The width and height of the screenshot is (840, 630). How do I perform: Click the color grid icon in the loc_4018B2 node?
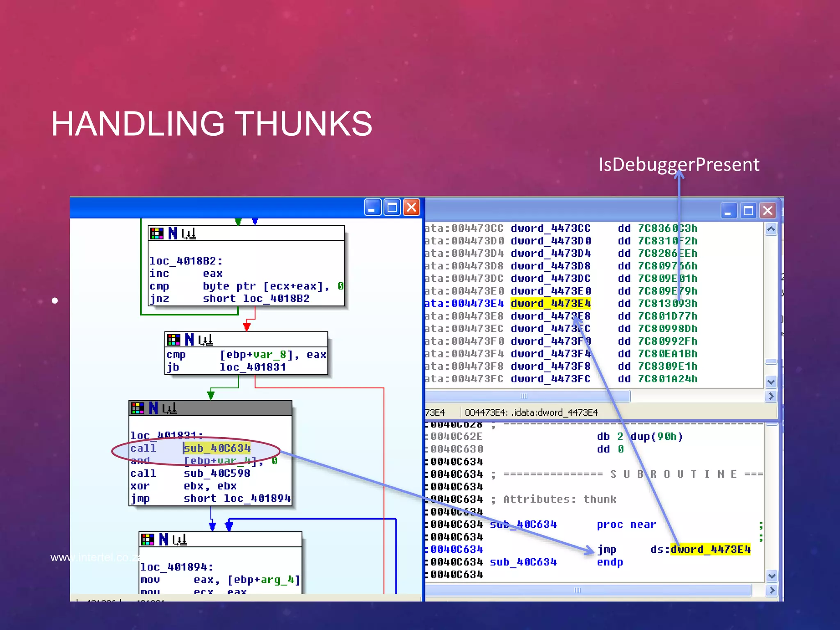click(x=157, y=234)
